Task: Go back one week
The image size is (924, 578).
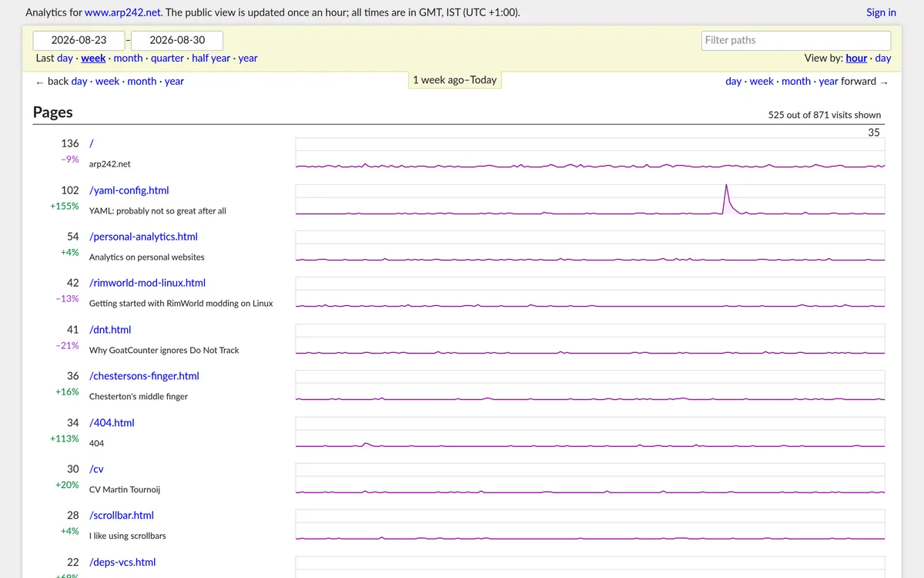Action: tap(107, 81)
